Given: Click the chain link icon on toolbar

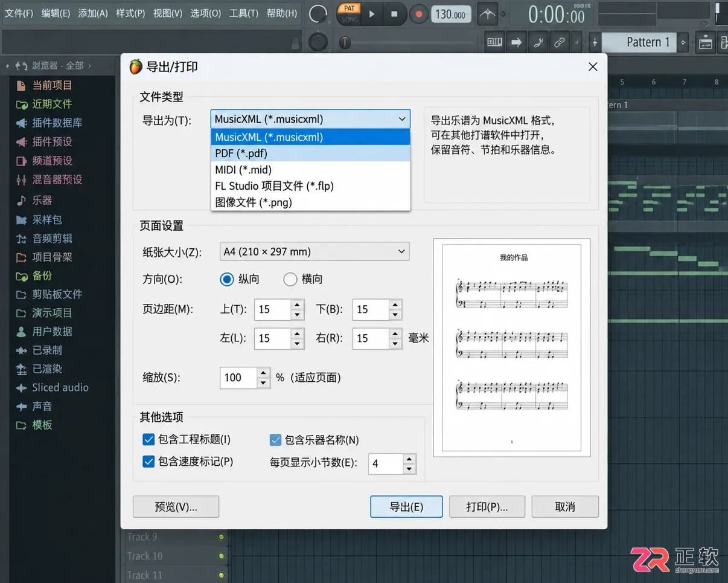Looking at the screenshot, I should click(x=560, y=42).
